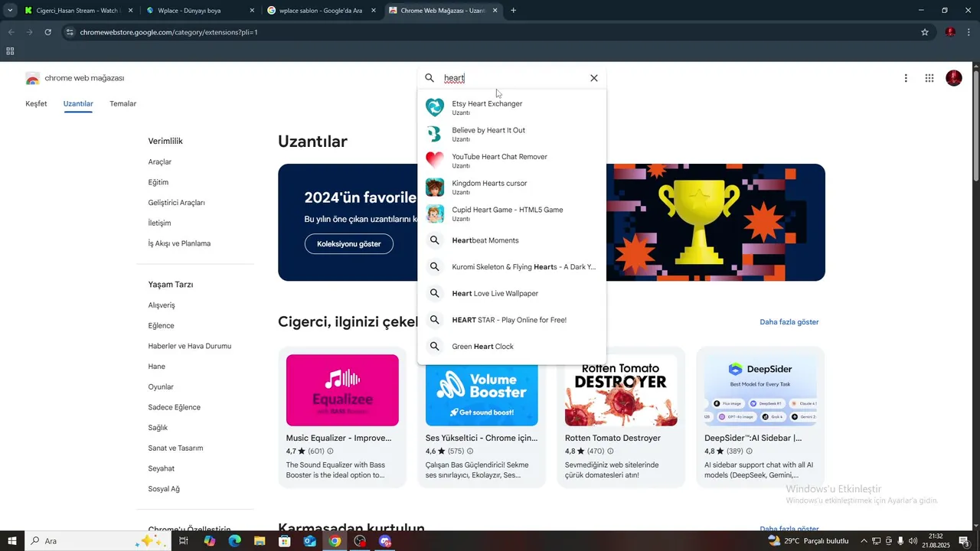This screenshot has width=980, height=551.
Task: Click the heart search input field
Action: coord(511,78)
